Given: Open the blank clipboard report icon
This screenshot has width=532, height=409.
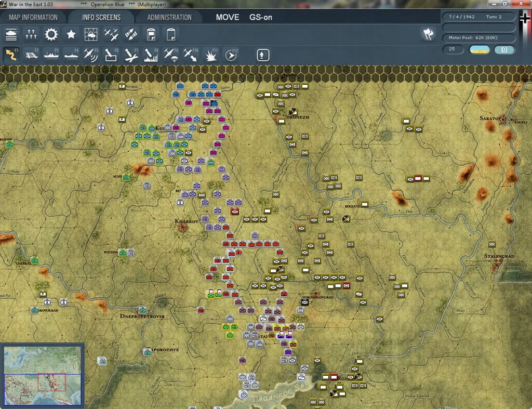Looking at the screenshot, I should (171, 35).
